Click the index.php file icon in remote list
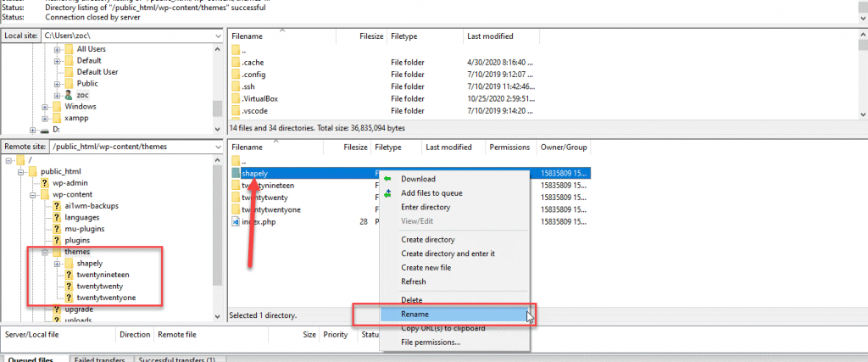Image resolution: width=868 pixels, height=362 pixels. click(236, 222)
